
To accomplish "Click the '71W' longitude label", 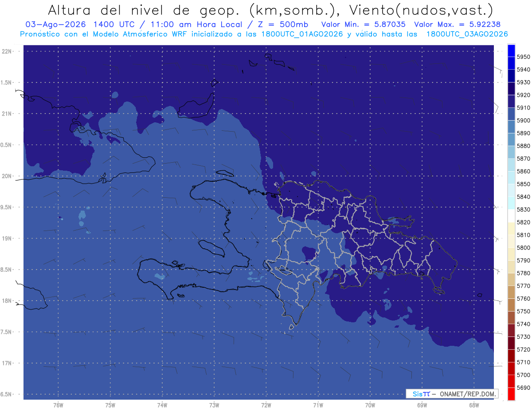I will click(318, 405).
